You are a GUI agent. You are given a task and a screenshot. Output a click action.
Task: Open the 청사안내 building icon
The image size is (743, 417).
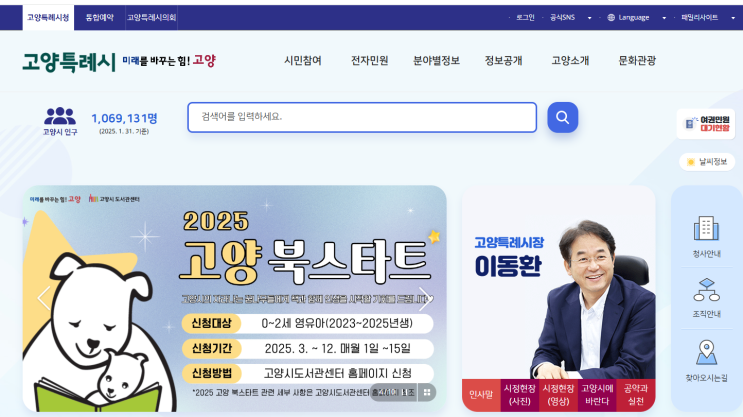[706, 228]
